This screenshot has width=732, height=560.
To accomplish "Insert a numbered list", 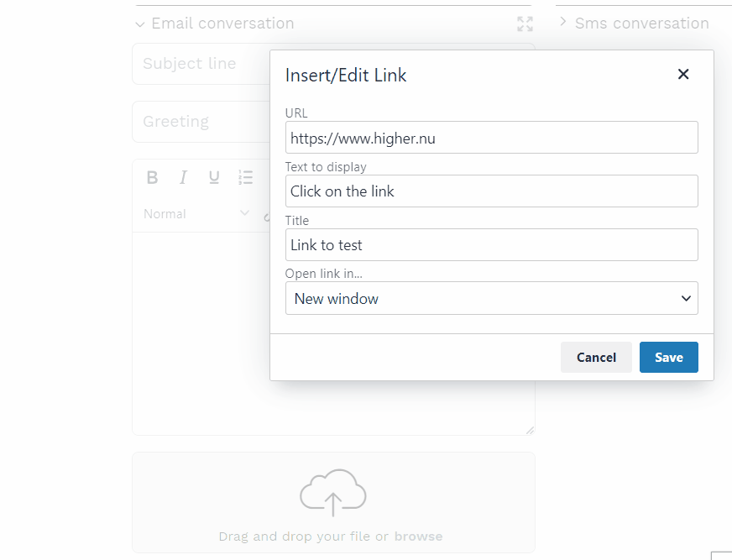I will [x=245, y=177].
